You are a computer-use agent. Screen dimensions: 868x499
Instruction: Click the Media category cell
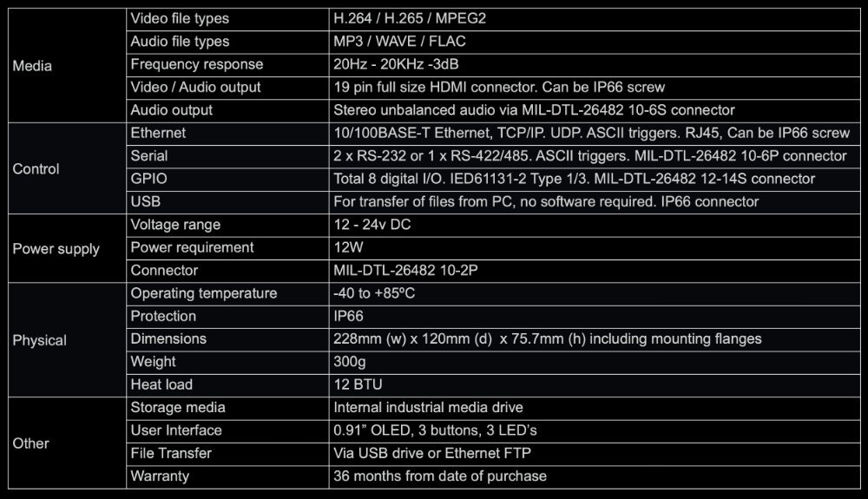(32, 66)
